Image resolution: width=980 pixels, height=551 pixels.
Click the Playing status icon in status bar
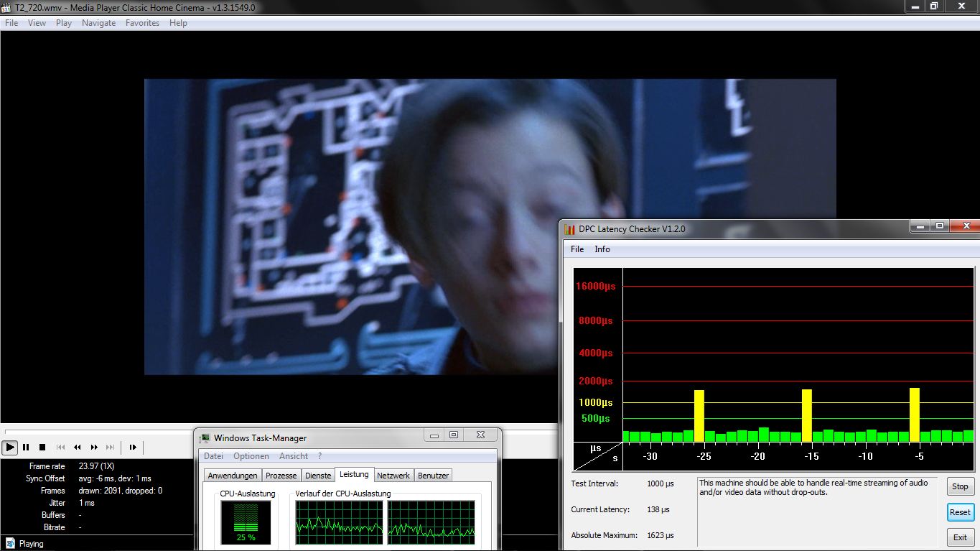[9, 544]
